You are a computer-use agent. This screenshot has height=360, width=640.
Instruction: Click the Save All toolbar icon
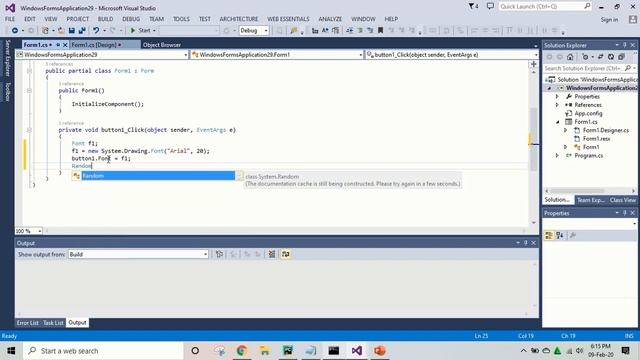(82, 31)
